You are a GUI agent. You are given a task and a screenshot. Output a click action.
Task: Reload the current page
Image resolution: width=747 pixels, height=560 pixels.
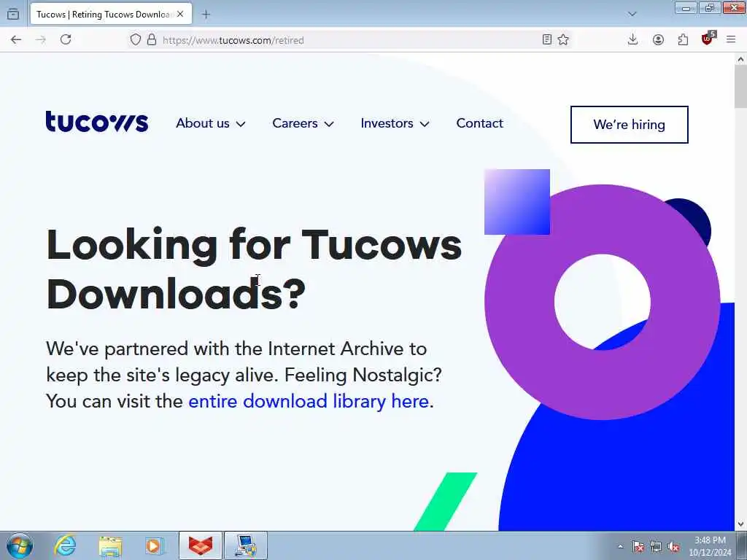click(66, 39)
